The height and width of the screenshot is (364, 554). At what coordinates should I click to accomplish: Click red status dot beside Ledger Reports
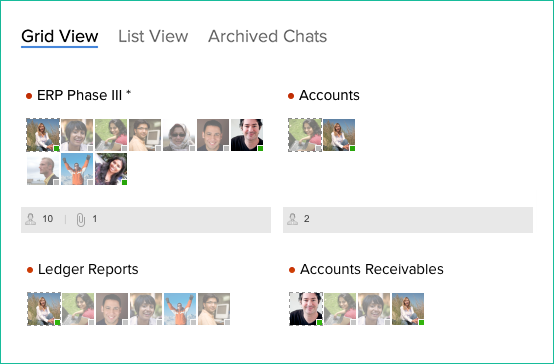(x=30, y=270)
